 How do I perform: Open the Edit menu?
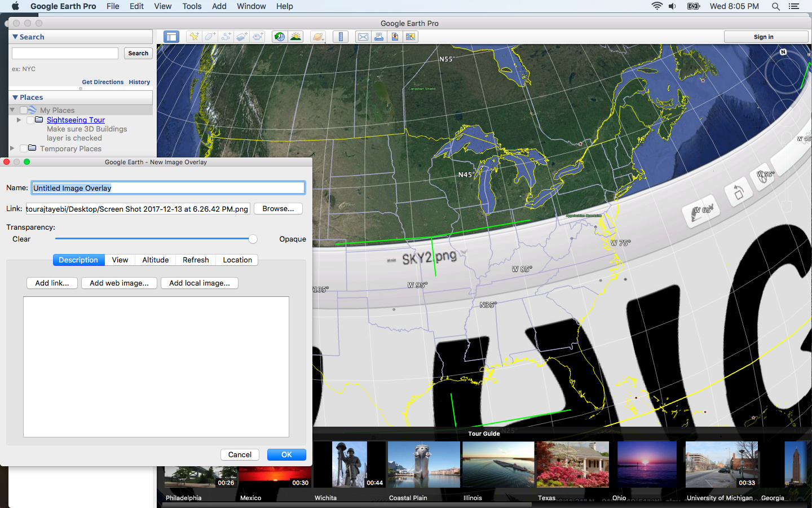coord(136,6)
